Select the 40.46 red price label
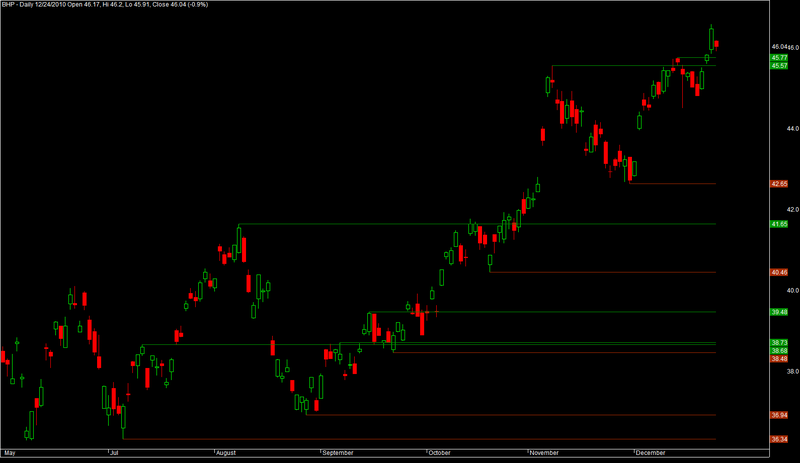800x463 pixels. (779, 273)
